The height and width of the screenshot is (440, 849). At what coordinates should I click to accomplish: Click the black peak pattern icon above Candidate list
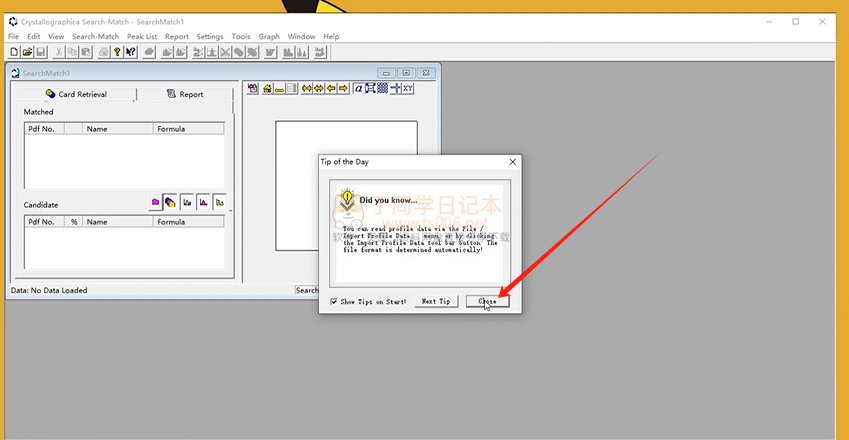point(187,202)
